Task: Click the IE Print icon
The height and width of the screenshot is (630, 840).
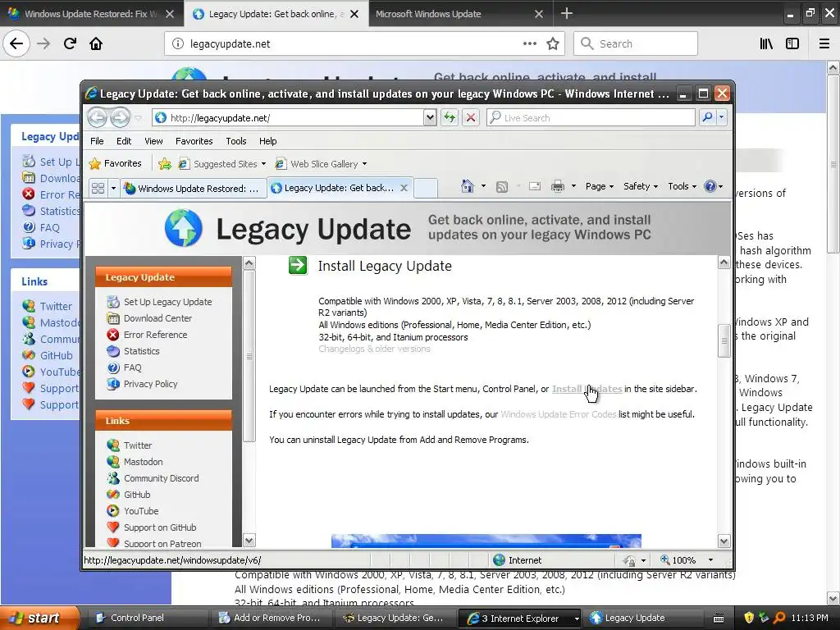Action: click(558, 186)
